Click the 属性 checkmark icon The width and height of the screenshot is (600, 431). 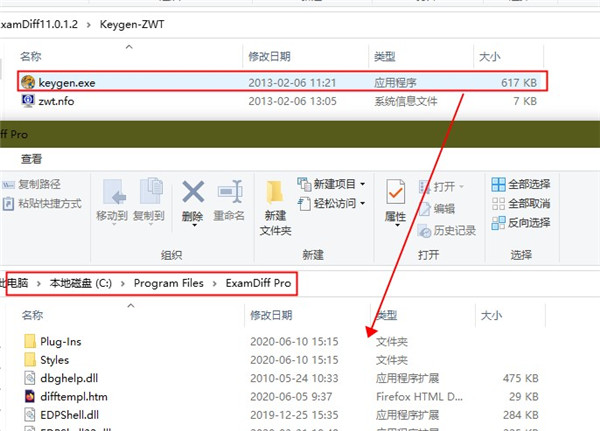395,192
